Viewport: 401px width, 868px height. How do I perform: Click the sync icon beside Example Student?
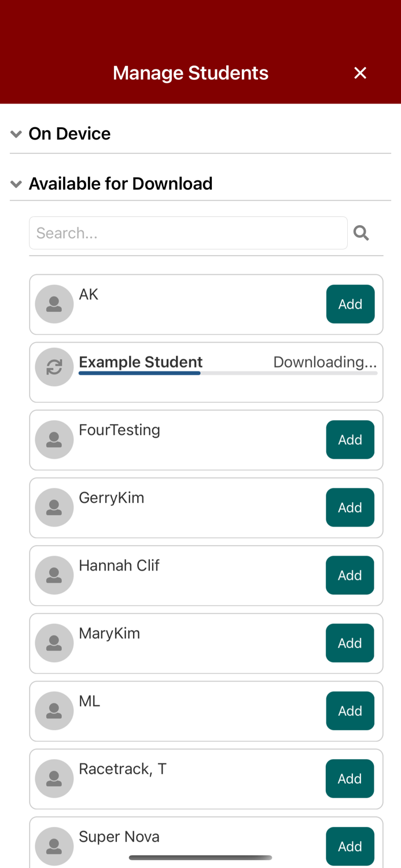coord(54,367)
